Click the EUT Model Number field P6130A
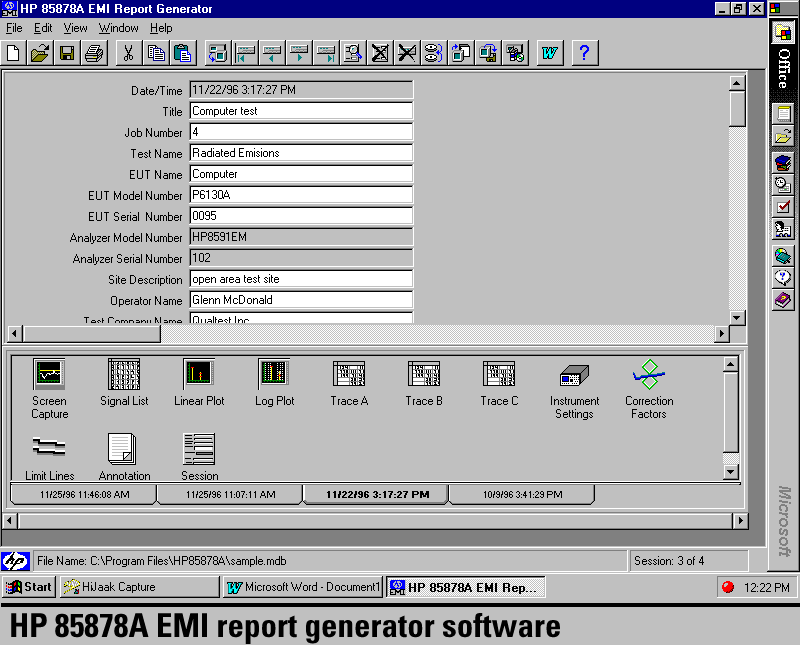 click(301, 195)
